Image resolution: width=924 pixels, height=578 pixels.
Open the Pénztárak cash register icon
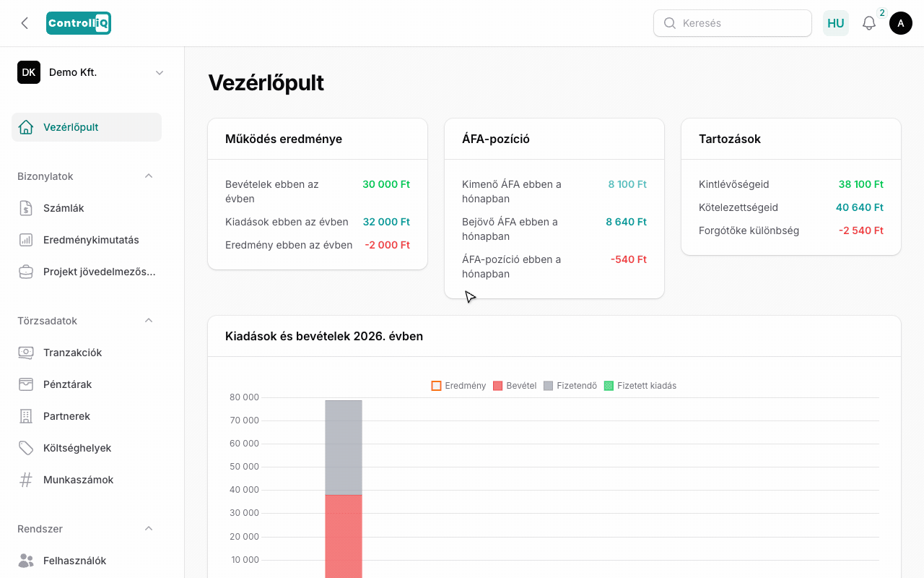pyautogui.click(x=26, y=384)
